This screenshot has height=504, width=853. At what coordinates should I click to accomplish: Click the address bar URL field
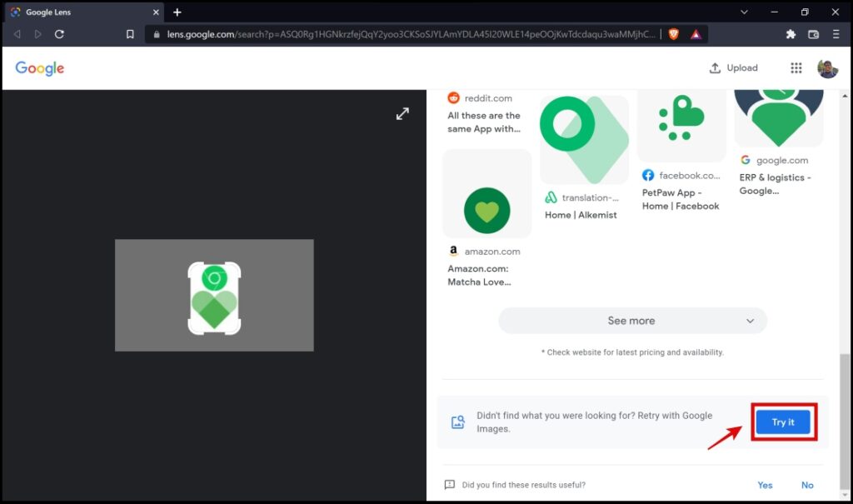click(x=411, y=34)
